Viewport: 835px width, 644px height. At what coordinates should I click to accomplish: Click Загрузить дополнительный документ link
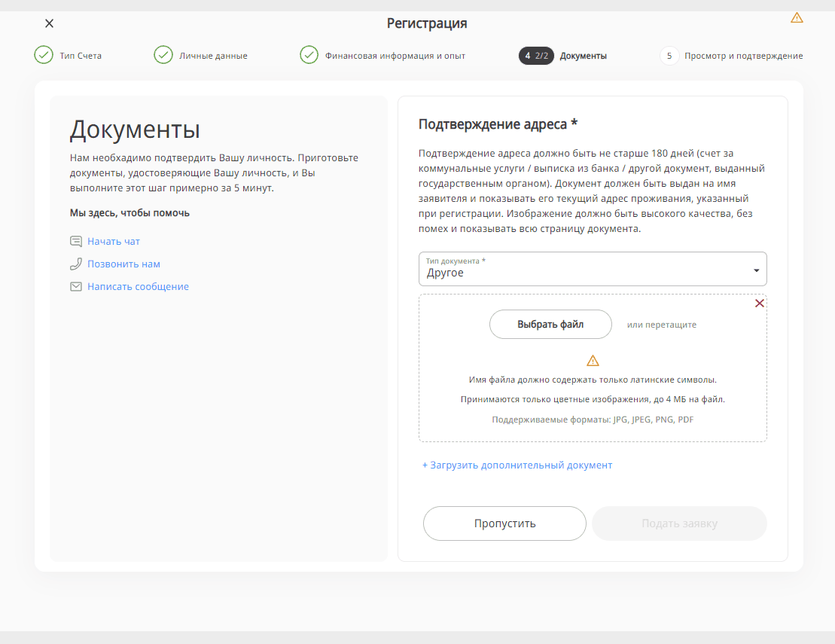tap(517, 465)
